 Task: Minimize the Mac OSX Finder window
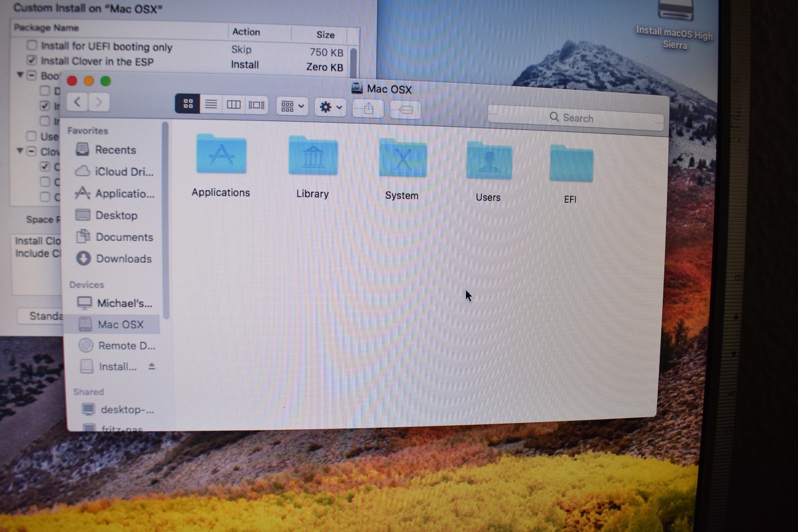89,81
